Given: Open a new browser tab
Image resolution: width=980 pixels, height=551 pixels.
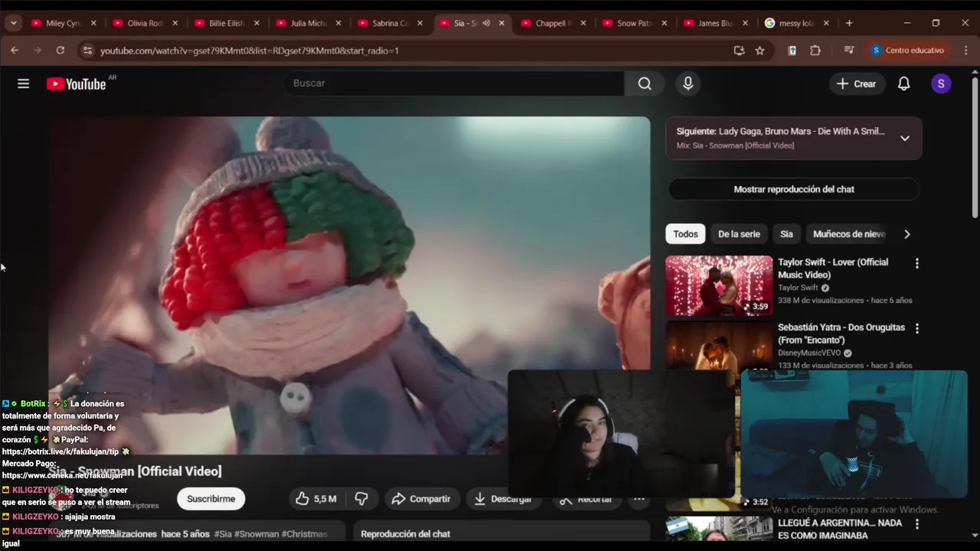Looking at the screenshot, I should [849, 23].
